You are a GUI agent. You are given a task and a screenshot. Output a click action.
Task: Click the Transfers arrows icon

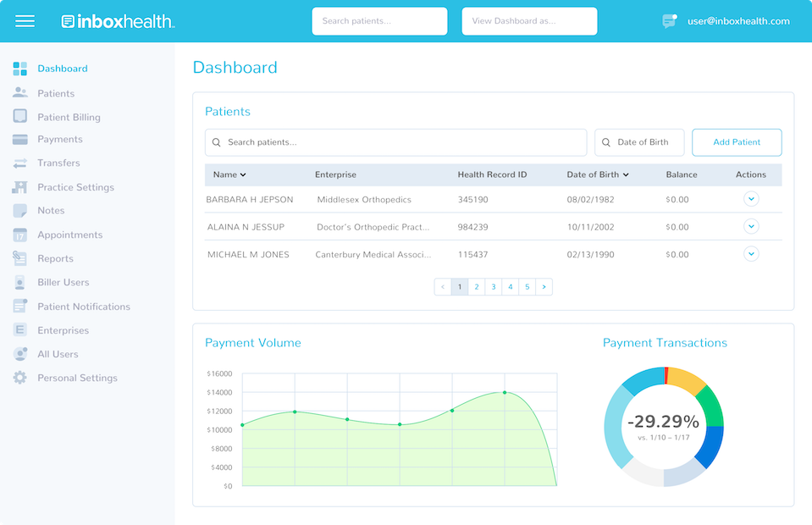pyautogui.click(x=20, y=163)
